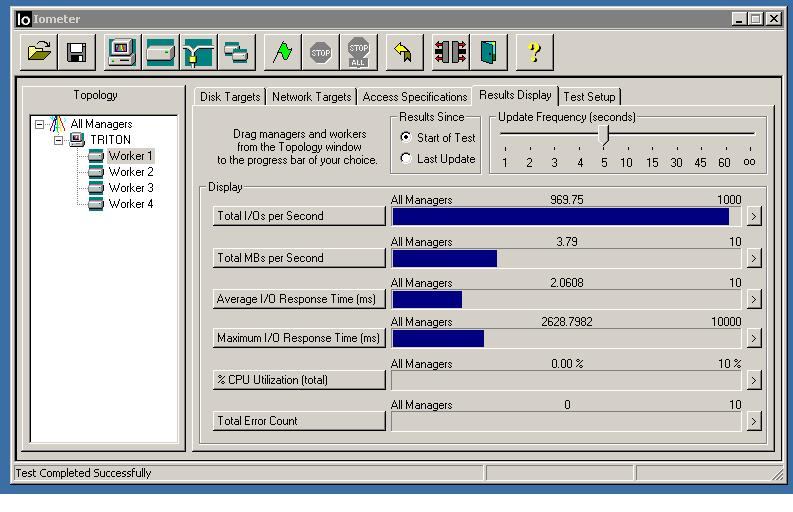This screenshot has height=512, width=793.
Task: Start new manager computer icon
Action: tap(122, 52)
